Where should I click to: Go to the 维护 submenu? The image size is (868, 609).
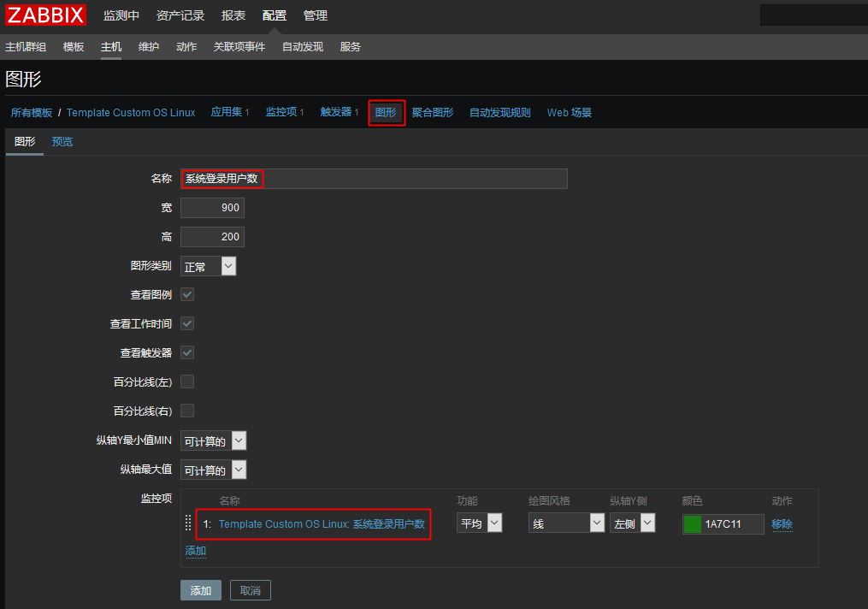coord(148,47)
